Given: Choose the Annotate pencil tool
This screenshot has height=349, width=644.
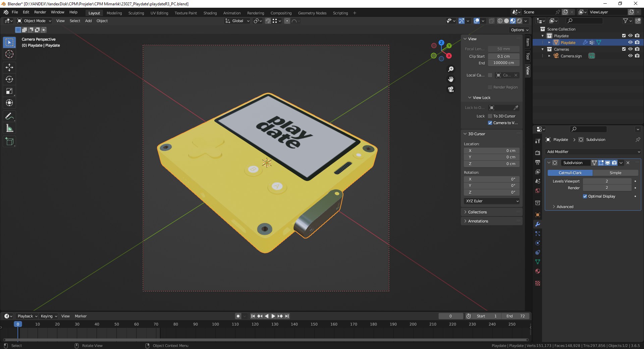Looking at the screenshot, I should pyautogui.click(x=9, y=116).
